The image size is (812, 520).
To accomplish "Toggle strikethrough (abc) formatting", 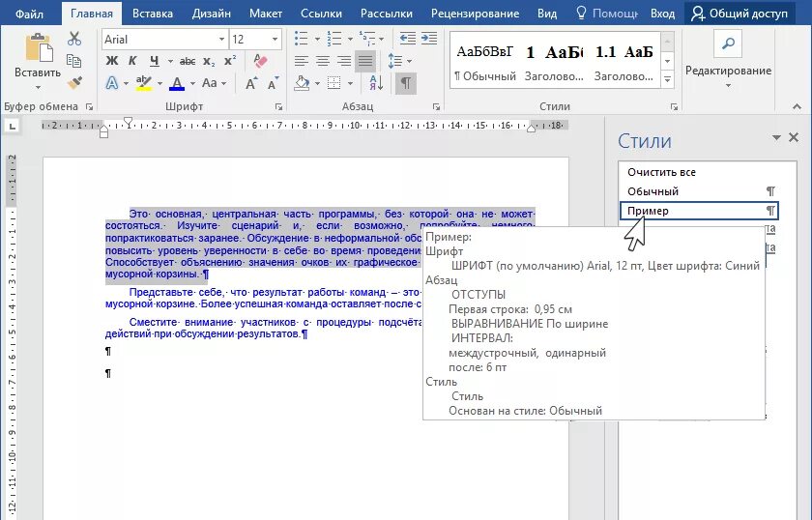I will [x=188, y=61].
